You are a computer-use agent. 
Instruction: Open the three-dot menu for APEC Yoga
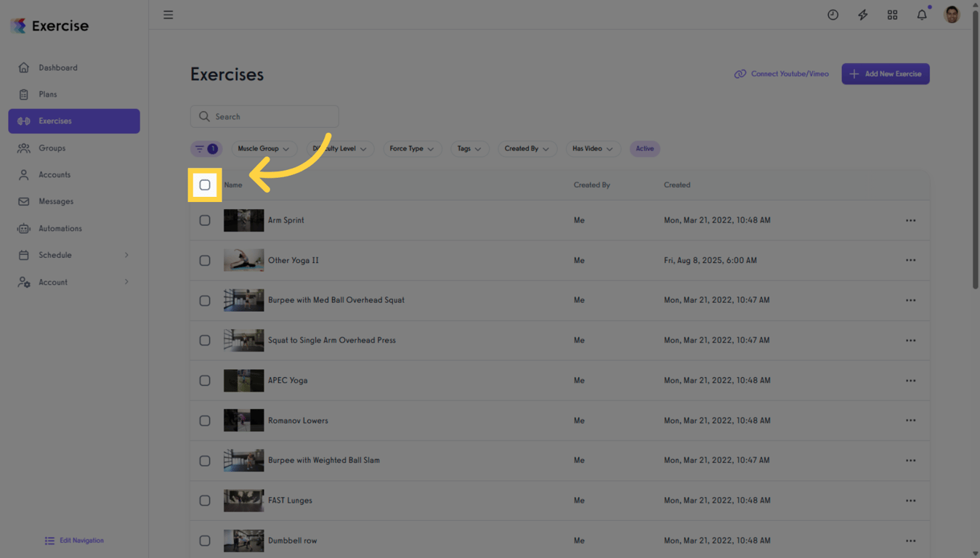tap(910, 380)
